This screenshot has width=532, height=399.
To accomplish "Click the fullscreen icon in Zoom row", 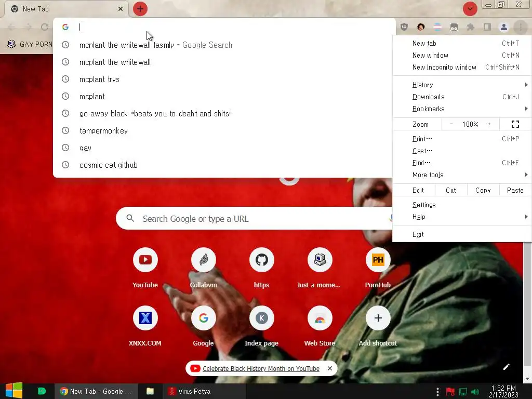I will point(515,124).
